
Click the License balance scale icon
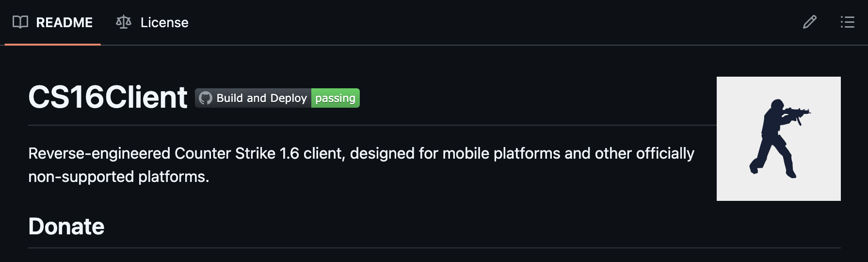(124, 22)
